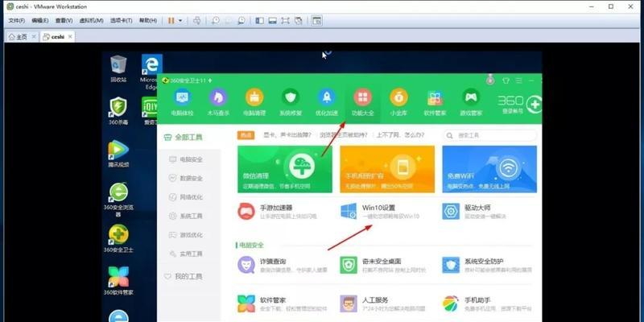Click VMware console view icon

click(316, 20)
